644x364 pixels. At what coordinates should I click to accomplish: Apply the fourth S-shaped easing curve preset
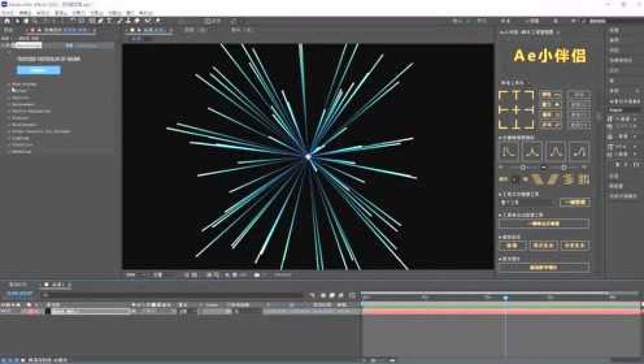click(x=579, y=151)
